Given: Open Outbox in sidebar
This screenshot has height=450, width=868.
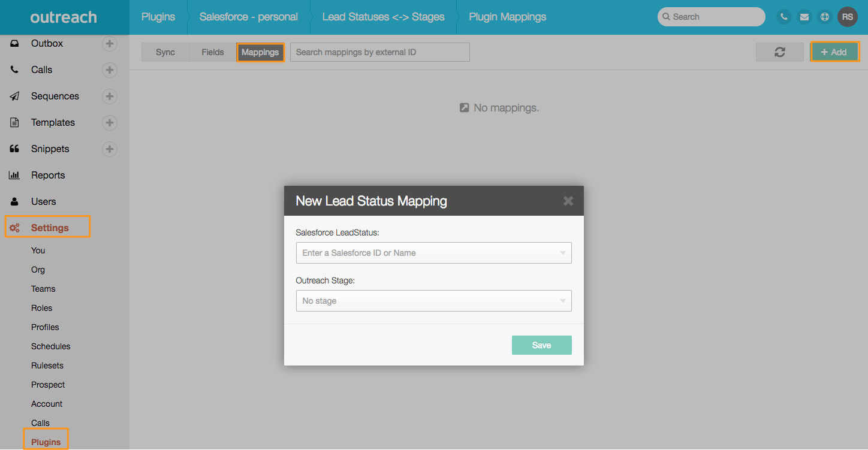Looking at the screenshot, I should 47,43.
